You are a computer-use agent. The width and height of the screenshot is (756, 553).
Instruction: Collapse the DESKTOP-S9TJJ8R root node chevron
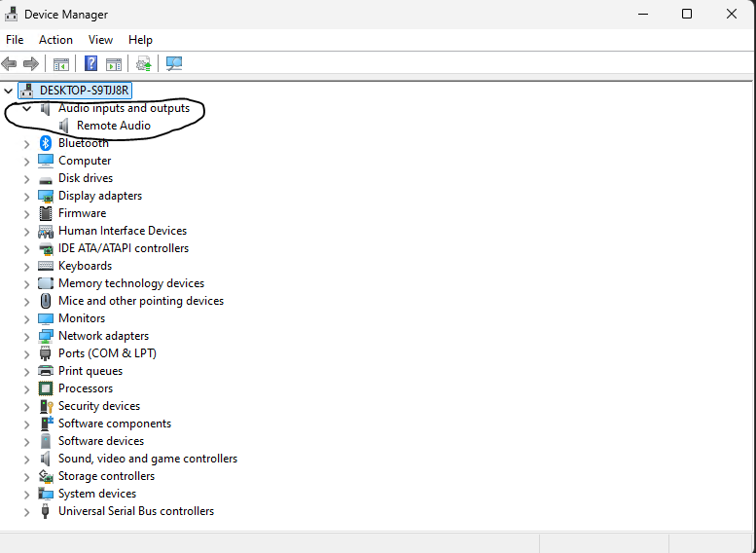8,91
